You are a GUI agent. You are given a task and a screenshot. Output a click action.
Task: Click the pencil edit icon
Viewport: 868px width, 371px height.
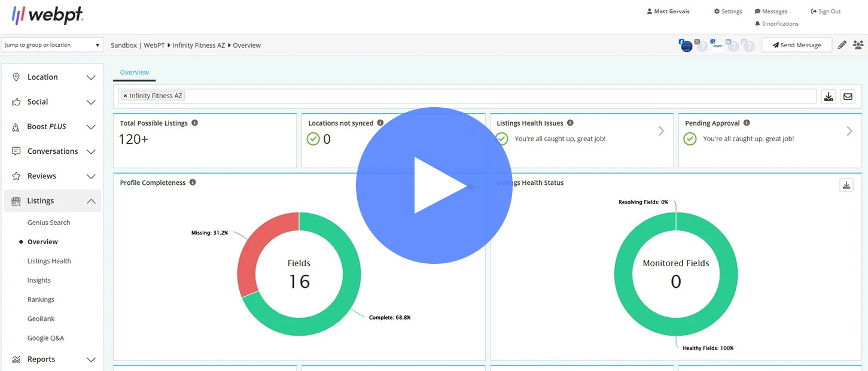coord(842,45)
